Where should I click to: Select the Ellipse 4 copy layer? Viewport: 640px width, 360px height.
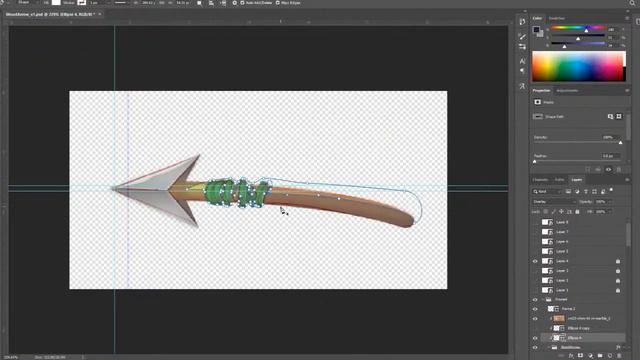pyautogui.click(x=583, y=328)
